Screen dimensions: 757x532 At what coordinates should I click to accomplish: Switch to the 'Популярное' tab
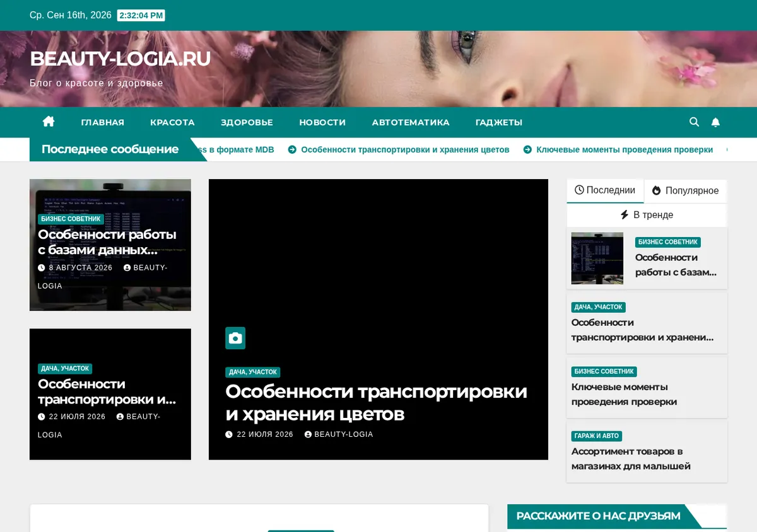(x=685, y=190)
